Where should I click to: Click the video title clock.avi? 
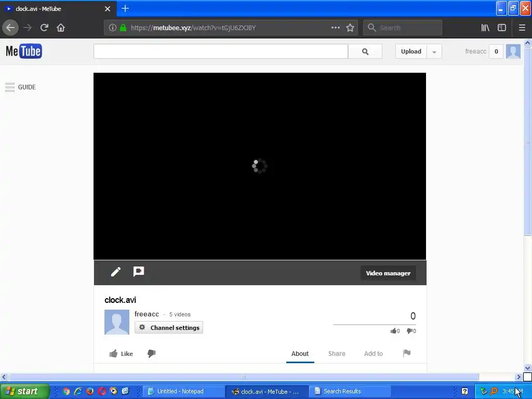[120, 300]
